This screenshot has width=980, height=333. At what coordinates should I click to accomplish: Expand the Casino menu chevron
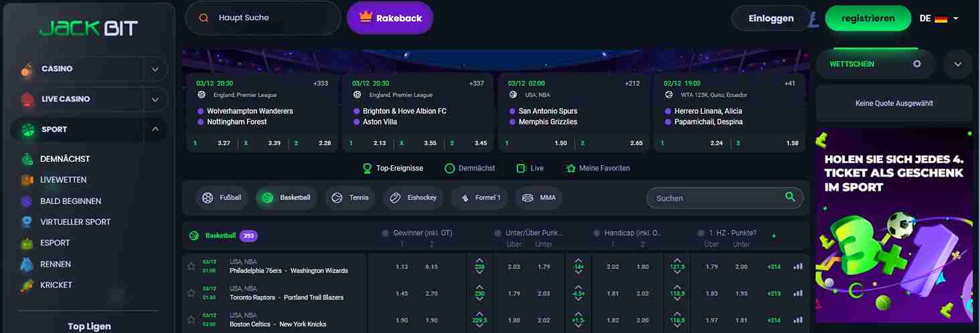[155, 69]
